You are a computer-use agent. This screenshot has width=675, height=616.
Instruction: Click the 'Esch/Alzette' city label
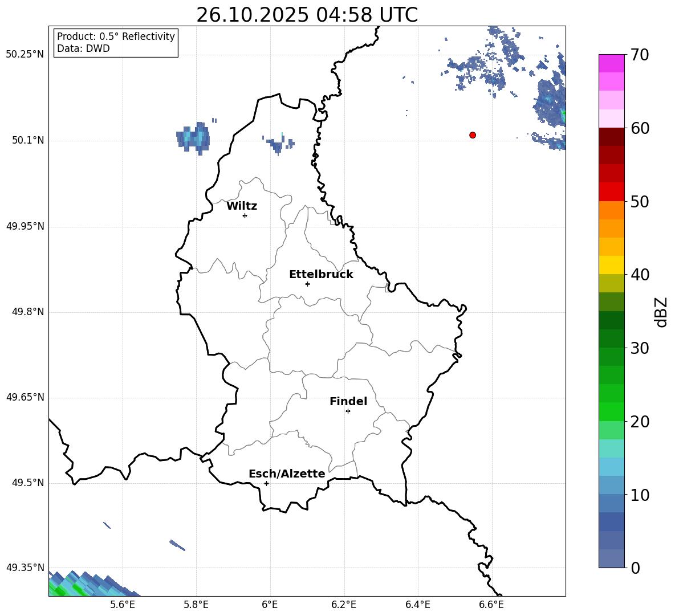(287, 474)
